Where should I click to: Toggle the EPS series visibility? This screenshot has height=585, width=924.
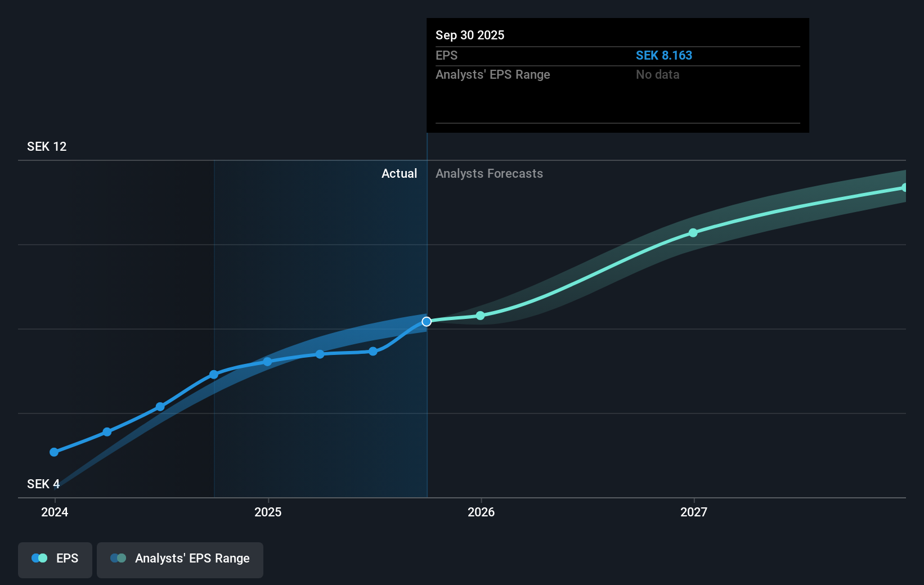click(x=55, y=560)
